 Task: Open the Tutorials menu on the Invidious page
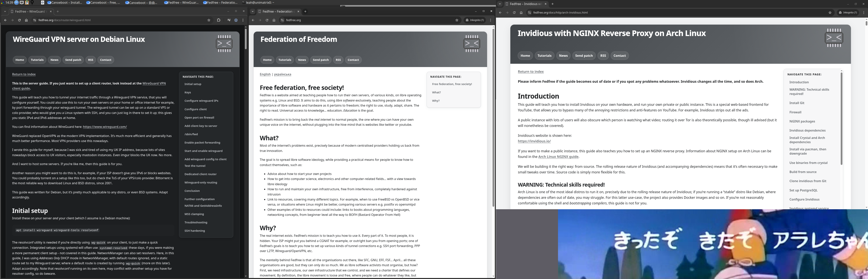(x=544, y=56)
